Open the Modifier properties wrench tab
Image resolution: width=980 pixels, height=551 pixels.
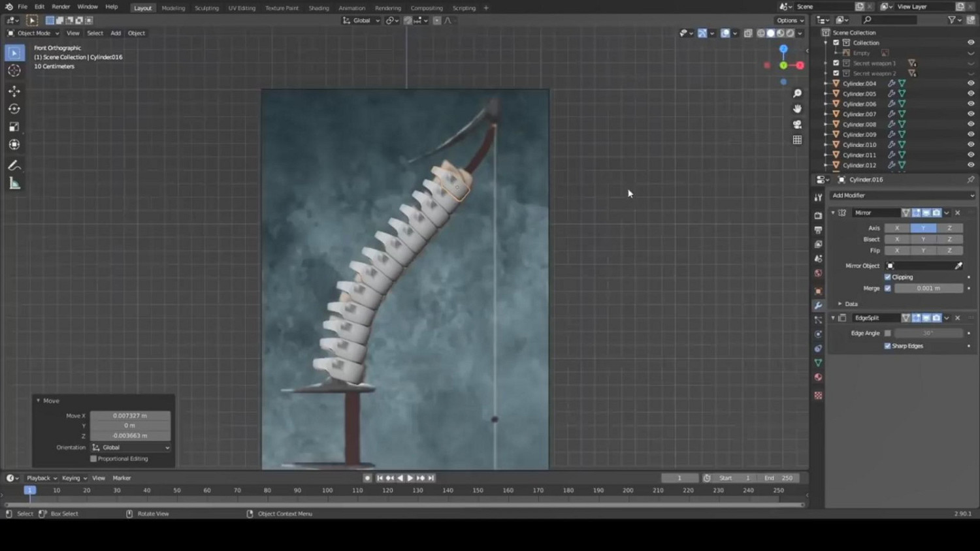[x=818, y=306]
